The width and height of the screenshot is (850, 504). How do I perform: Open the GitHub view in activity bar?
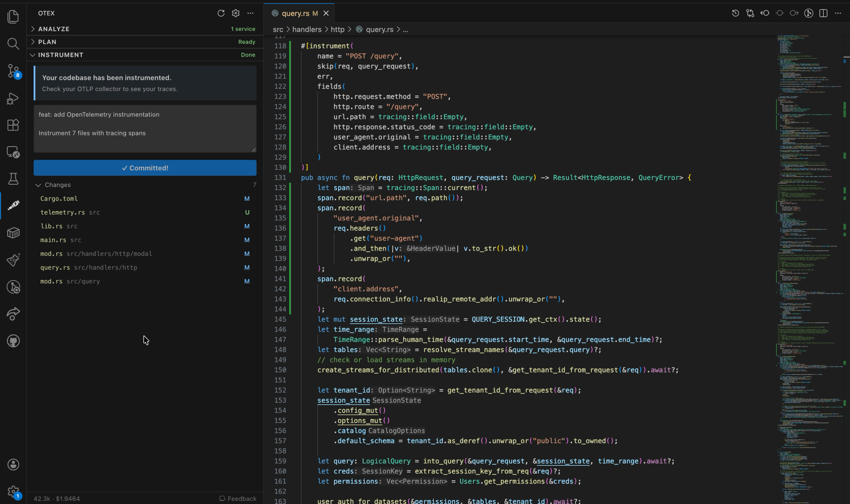(13, 341)
